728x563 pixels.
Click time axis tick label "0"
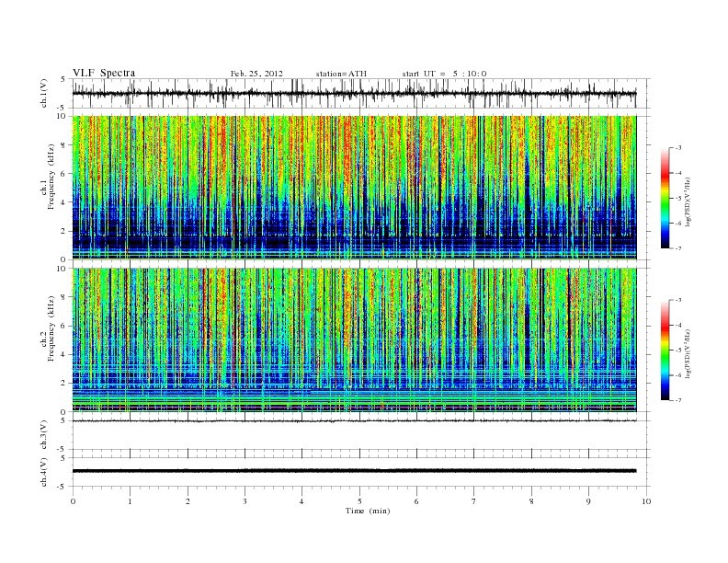tap(73, 501)
